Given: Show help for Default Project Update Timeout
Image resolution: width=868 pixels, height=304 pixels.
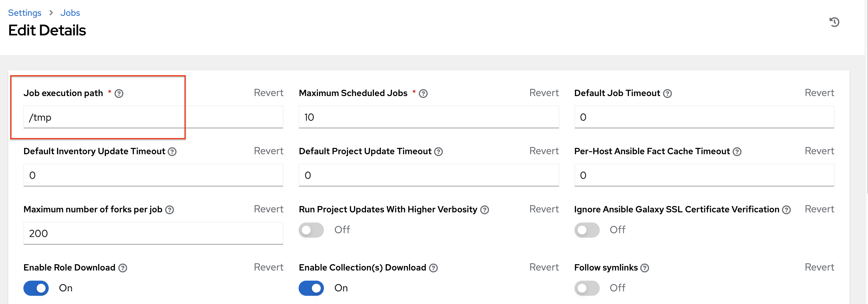Looking at the screenshot, I should point(438,152).
